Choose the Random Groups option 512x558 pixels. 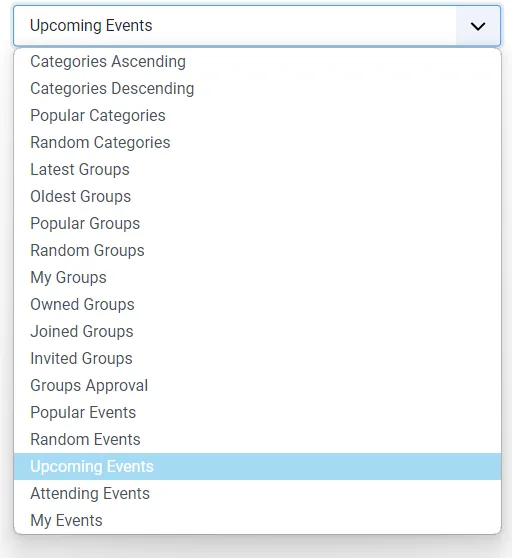[257, 251]
